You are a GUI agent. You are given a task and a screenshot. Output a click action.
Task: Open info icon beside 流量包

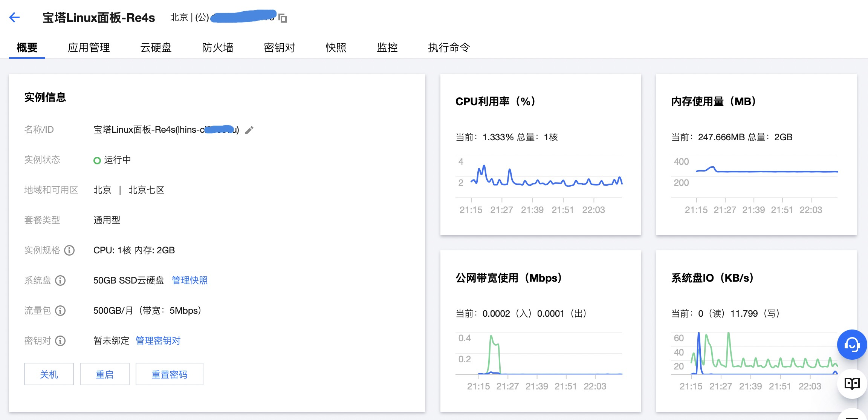click(x=60, y=311)
